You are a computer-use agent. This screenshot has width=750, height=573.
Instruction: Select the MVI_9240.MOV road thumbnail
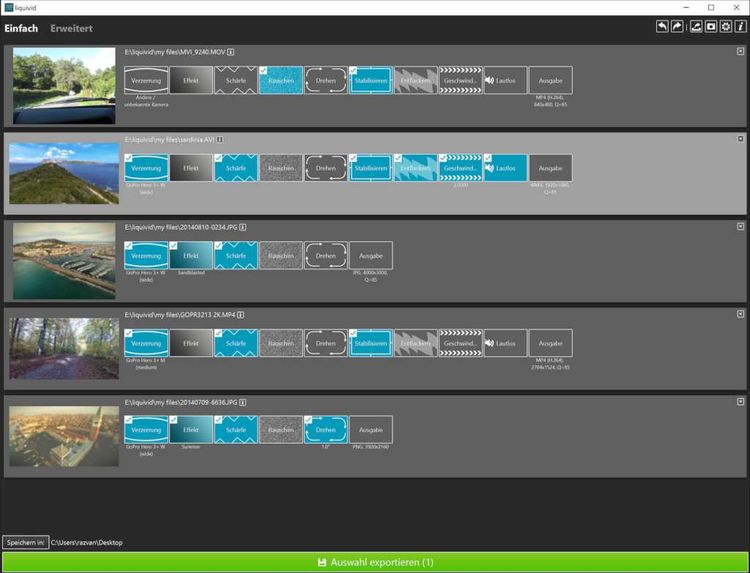tap(64, 86)
